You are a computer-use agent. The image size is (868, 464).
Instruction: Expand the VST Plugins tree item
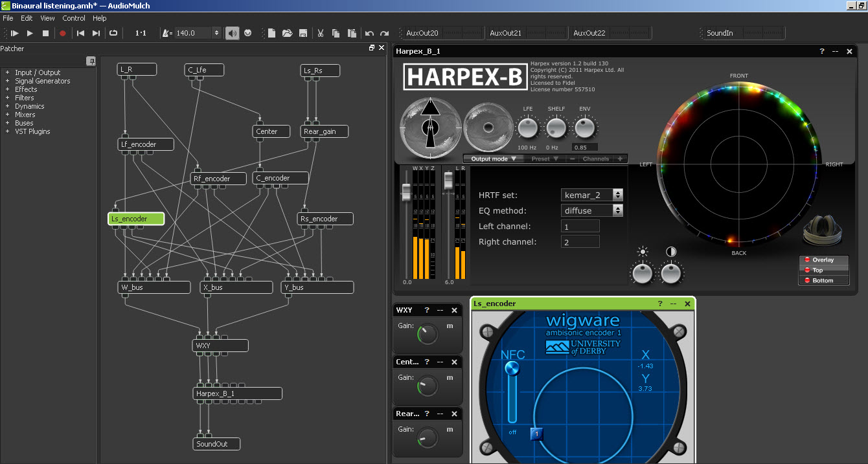click(7, 131)
